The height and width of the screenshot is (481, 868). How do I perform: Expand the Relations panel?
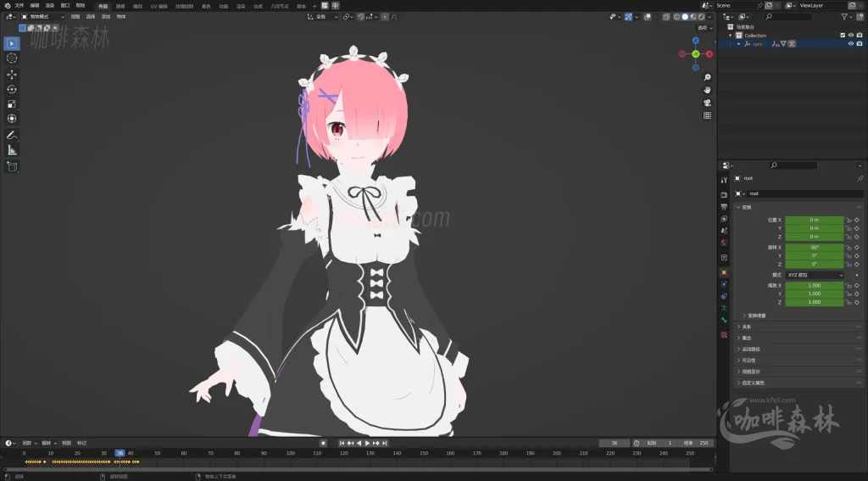(739, 327)
